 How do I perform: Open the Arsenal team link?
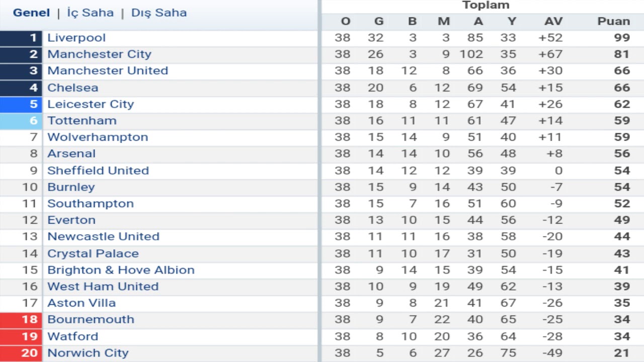point(71,154)
